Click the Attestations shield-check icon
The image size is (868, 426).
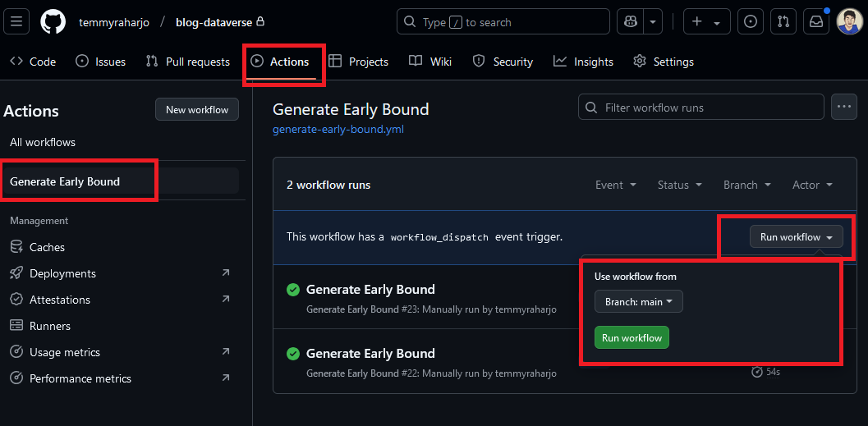click(16, 300)
